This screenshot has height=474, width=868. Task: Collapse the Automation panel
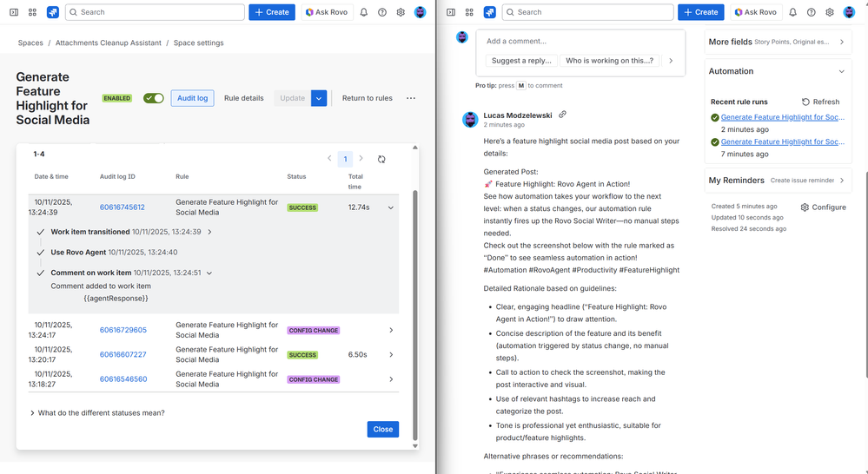841,71
